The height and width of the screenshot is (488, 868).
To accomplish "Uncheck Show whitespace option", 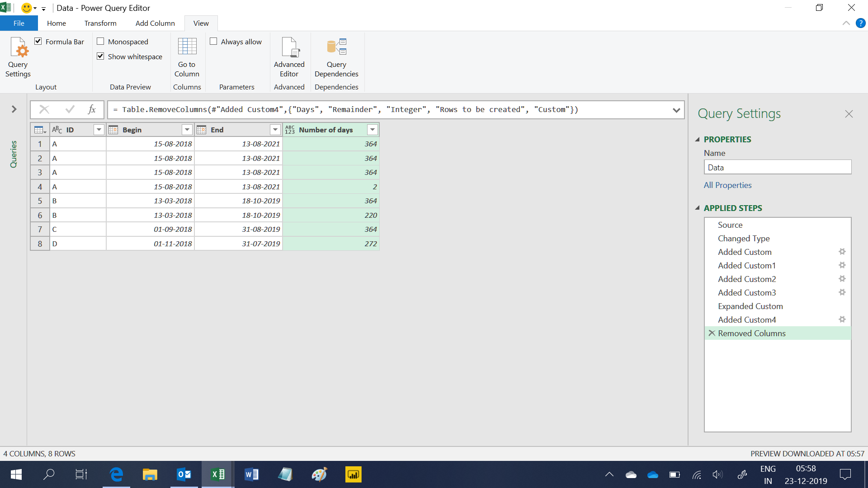I will click(100, 56).
